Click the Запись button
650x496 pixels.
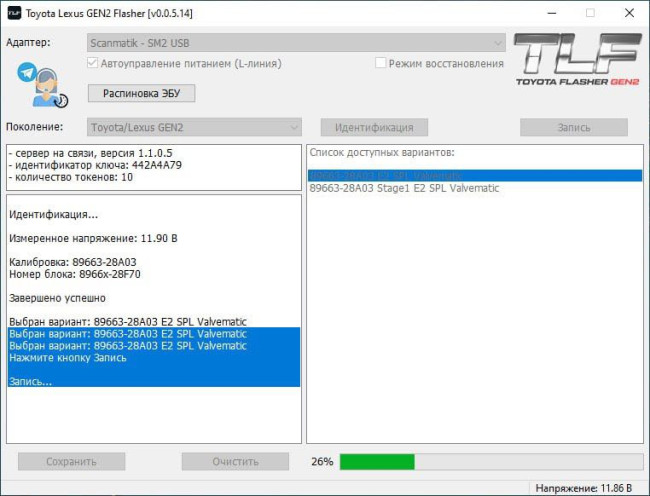[x=574, y=127]
